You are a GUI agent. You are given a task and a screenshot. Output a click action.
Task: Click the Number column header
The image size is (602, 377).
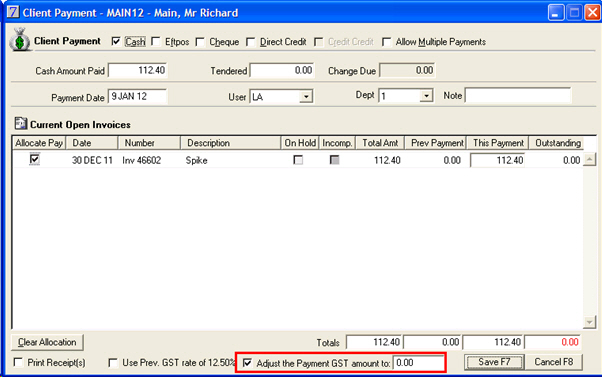(x=149, y=143)
